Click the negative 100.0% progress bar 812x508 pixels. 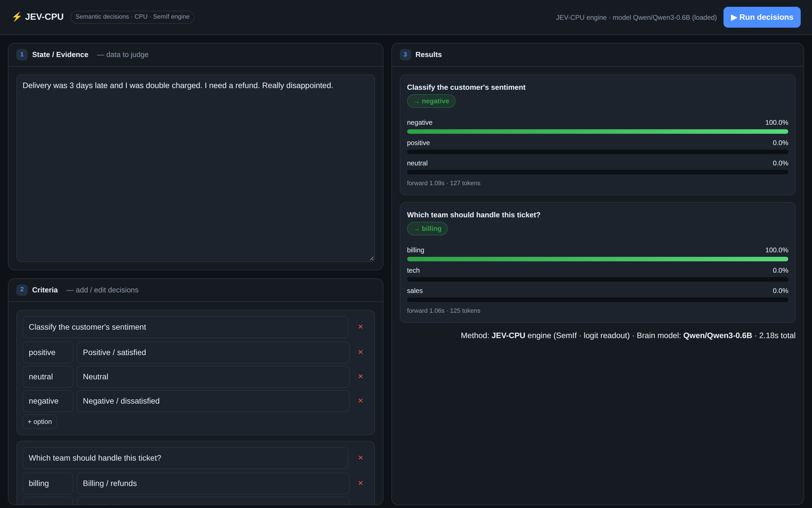coord(597,132)
